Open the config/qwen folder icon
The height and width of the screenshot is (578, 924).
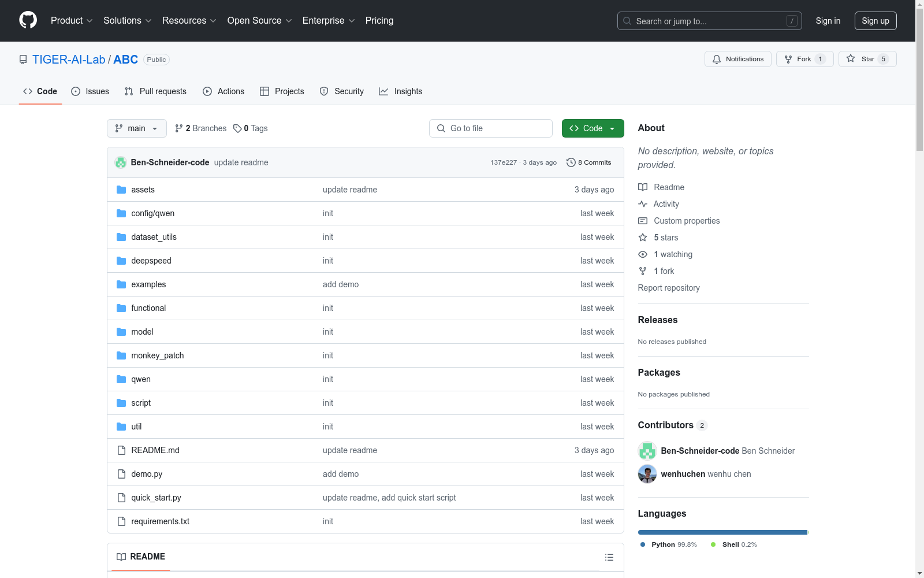click(121, 213)
